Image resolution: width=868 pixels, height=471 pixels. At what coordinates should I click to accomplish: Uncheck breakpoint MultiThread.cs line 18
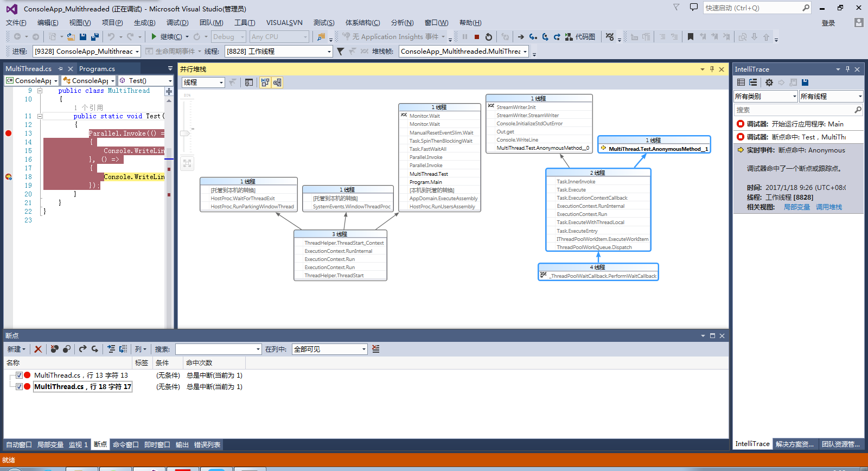[19, 386]
